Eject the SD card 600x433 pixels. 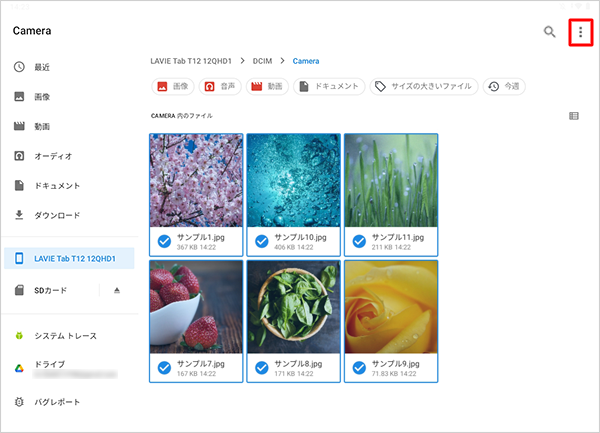coord(116,290)
